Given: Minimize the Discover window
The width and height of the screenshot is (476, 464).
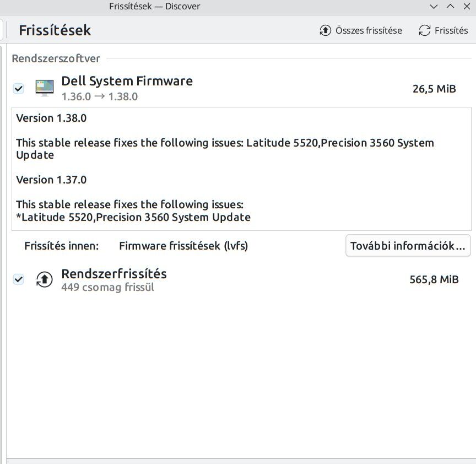Looking at the screenshot, I should [x=434, y=7].
